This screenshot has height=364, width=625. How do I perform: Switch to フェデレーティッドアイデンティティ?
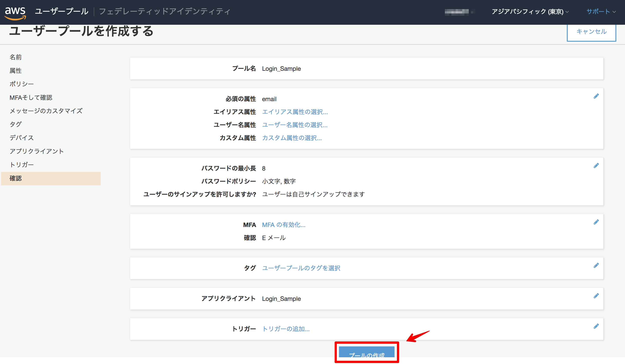[x=165, y=12]
